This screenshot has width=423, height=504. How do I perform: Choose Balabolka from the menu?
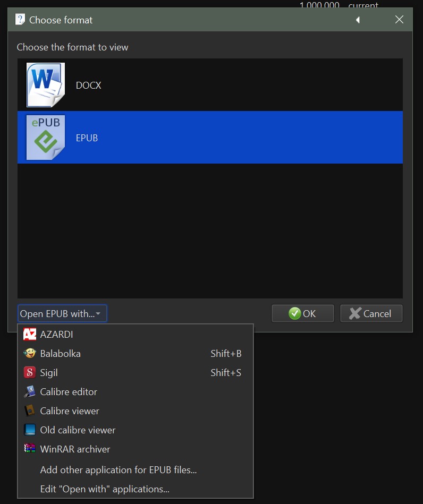(x=136, y=353)
